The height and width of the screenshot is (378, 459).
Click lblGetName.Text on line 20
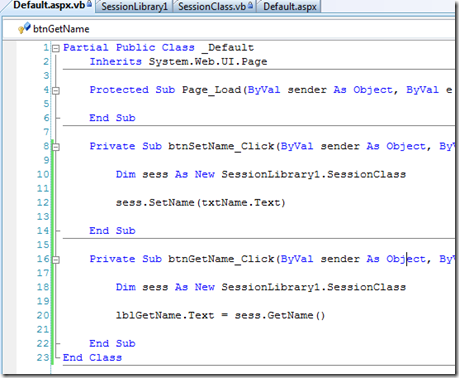pos(165,315)
